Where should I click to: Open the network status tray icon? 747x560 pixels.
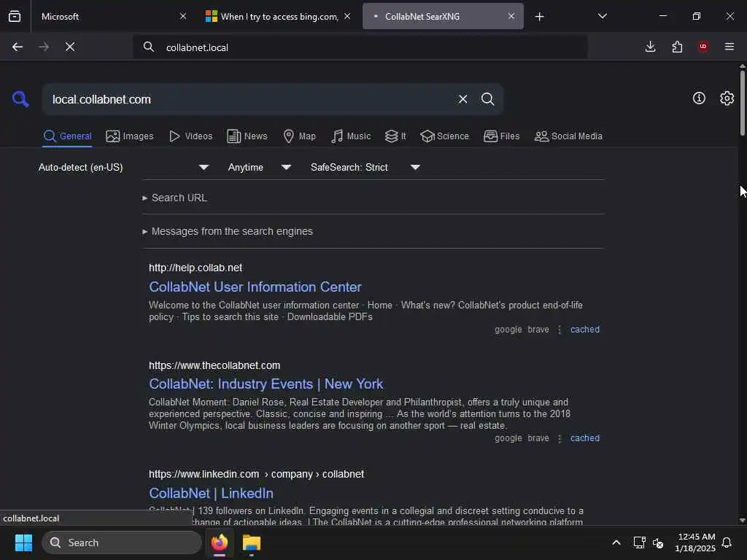pos(639,542)
